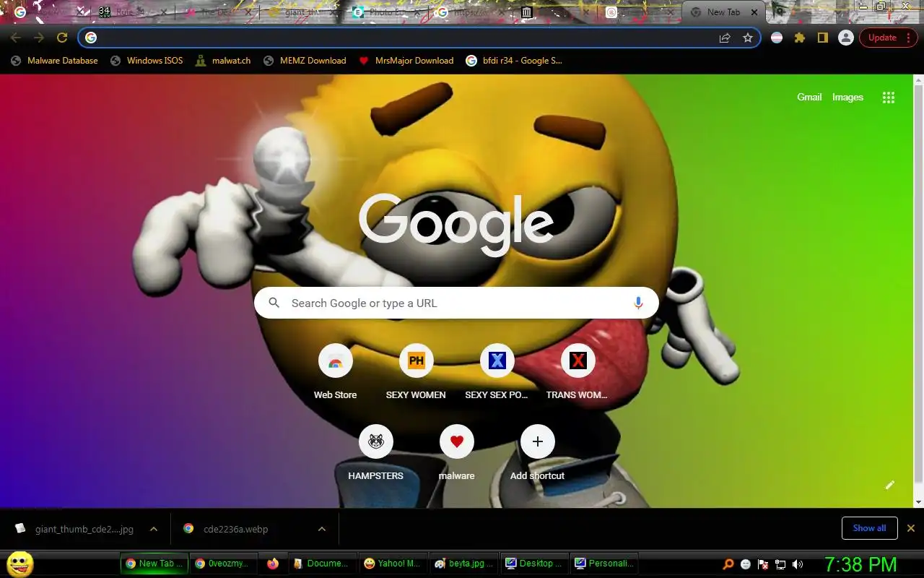This screenshot has width=924, height=578.
Task: Click the share page icon in address bar
Action: pyautogui.click(x=725, y=38)
